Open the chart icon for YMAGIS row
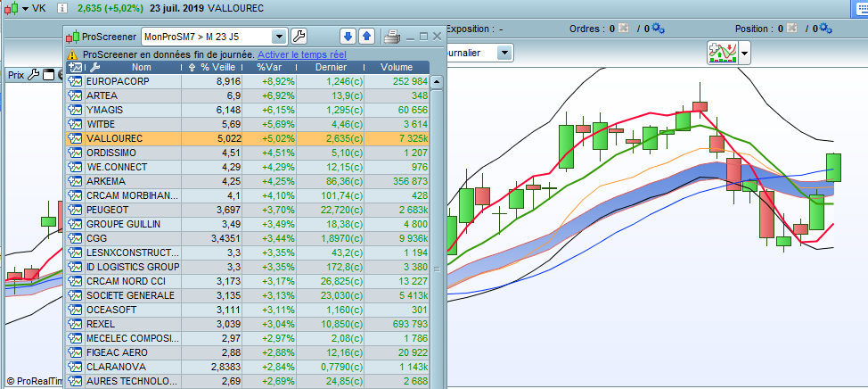 (x=75, y=110)
